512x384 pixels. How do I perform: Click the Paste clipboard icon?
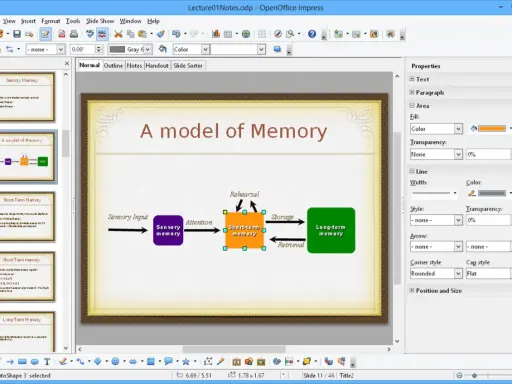click(142, 34)
